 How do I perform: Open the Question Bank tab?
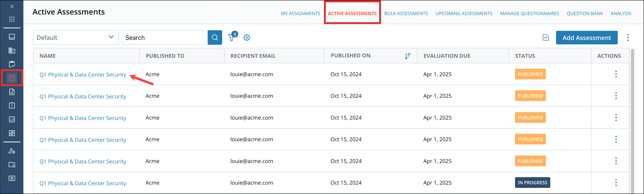click(x=585, y=13)
